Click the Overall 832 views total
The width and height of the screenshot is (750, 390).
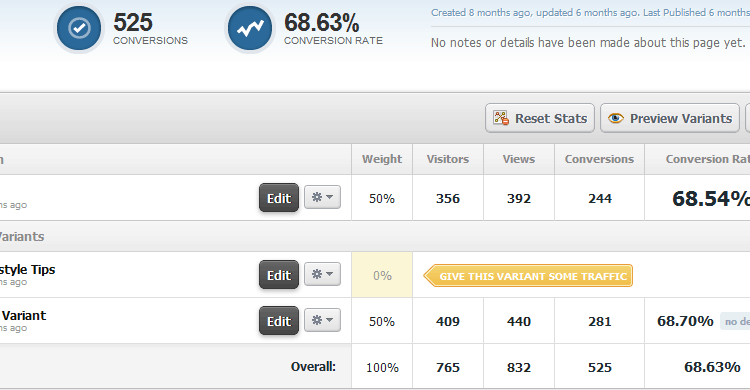[x=519, y=368]
